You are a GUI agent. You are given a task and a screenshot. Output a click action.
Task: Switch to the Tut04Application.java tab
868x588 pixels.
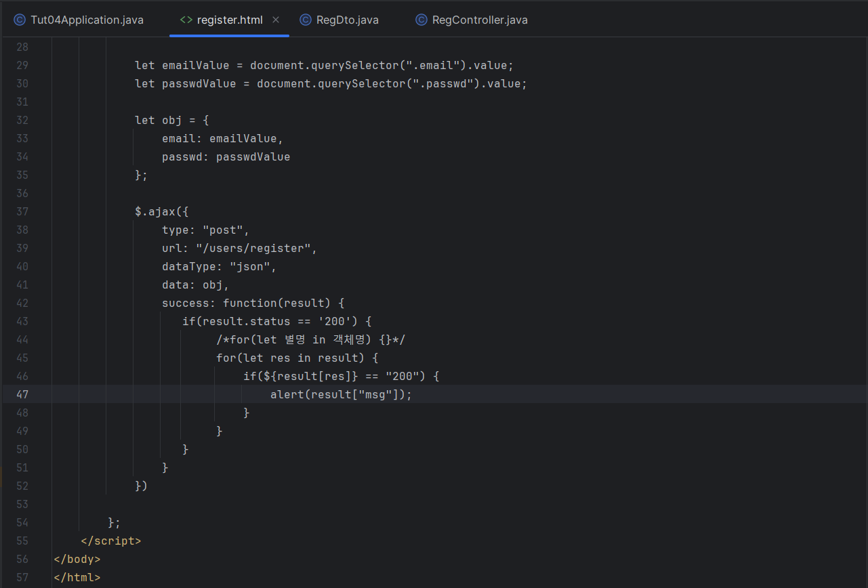click(x=79, y=20)
